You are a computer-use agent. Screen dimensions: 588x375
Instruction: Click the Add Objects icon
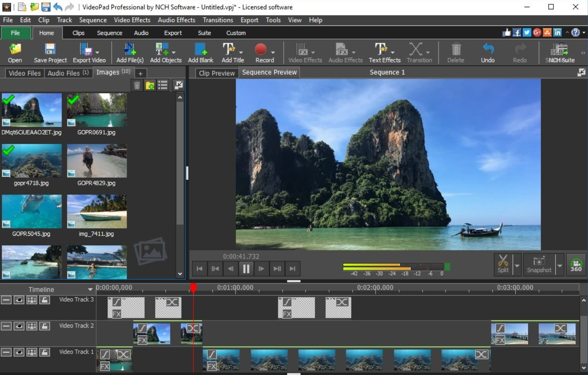point(162,49)
